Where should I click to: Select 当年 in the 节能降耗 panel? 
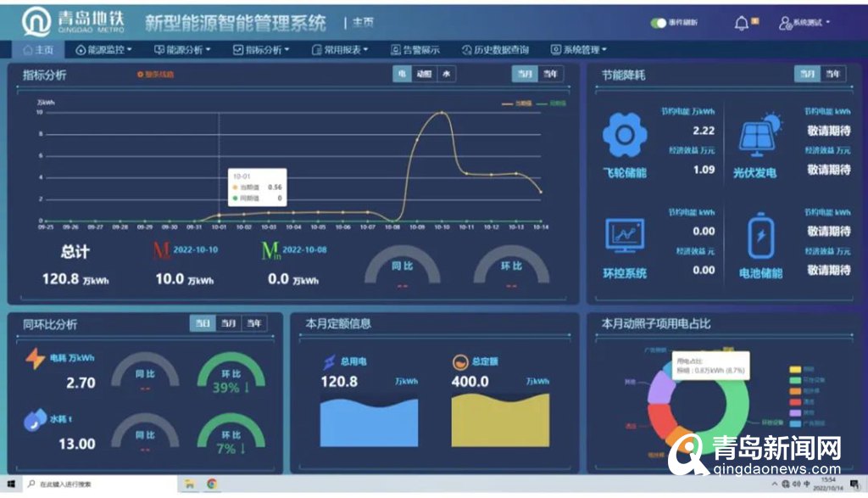[833, 75]
